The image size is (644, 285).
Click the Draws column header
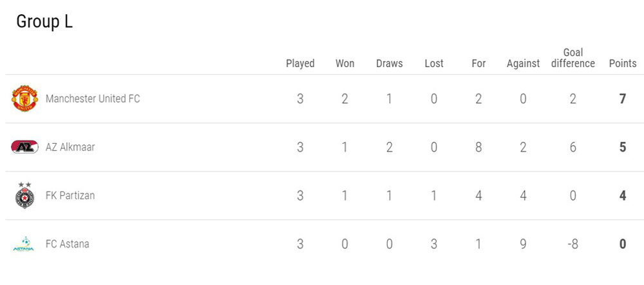(x=389, y=63)
